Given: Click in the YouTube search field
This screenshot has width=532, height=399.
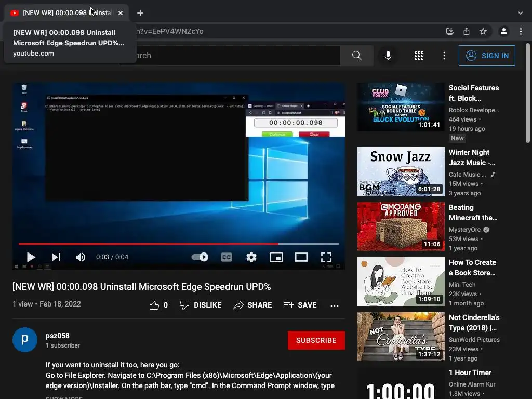Looking at the screenshot, I should click(x=229, y=56).
